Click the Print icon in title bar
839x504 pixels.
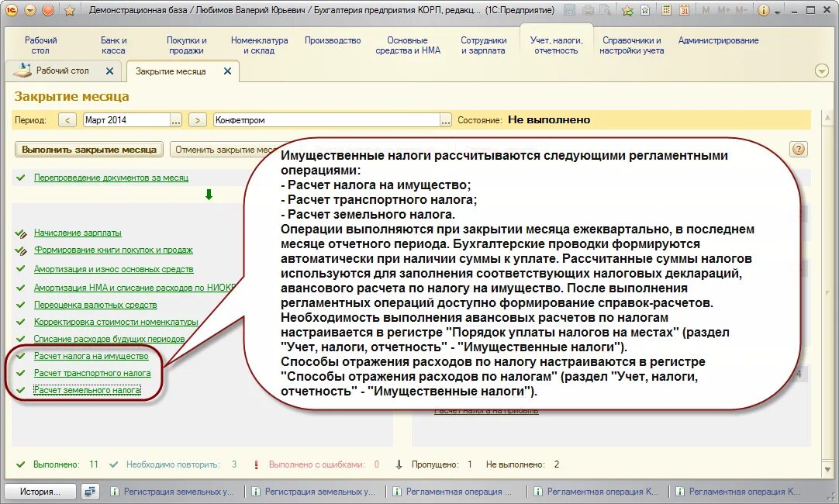[x=588, y=10]
